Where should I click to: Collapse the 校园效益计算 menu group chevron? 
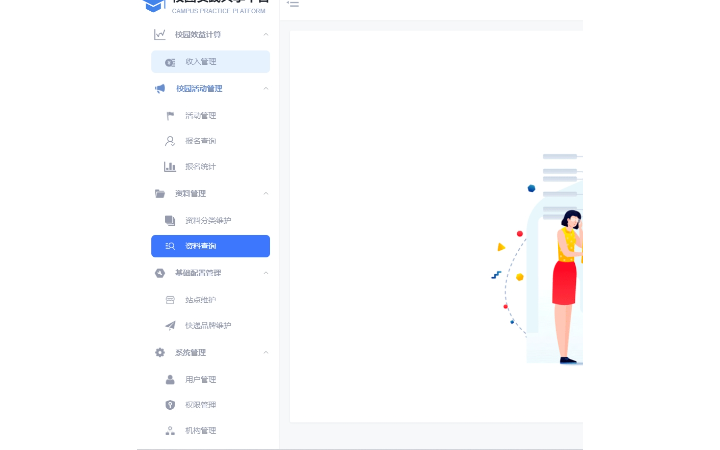[x=266, y=34]
